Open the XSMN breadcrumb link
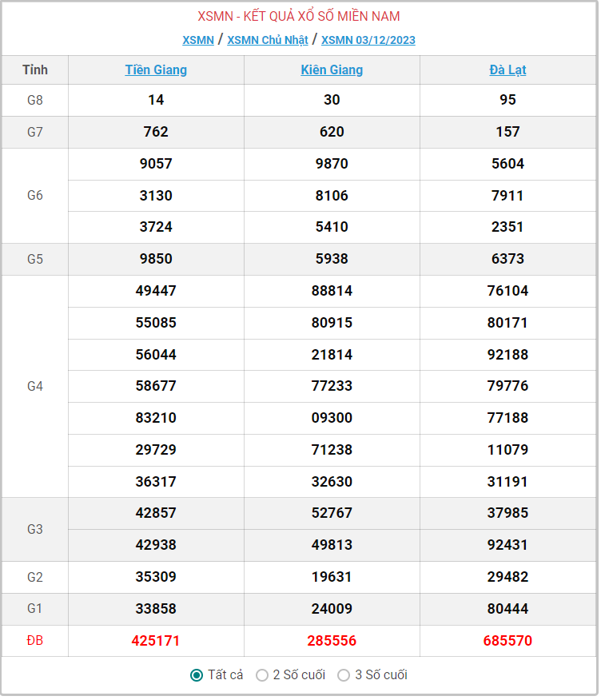This screenshot has width=601, height=700. coord(198,40)
